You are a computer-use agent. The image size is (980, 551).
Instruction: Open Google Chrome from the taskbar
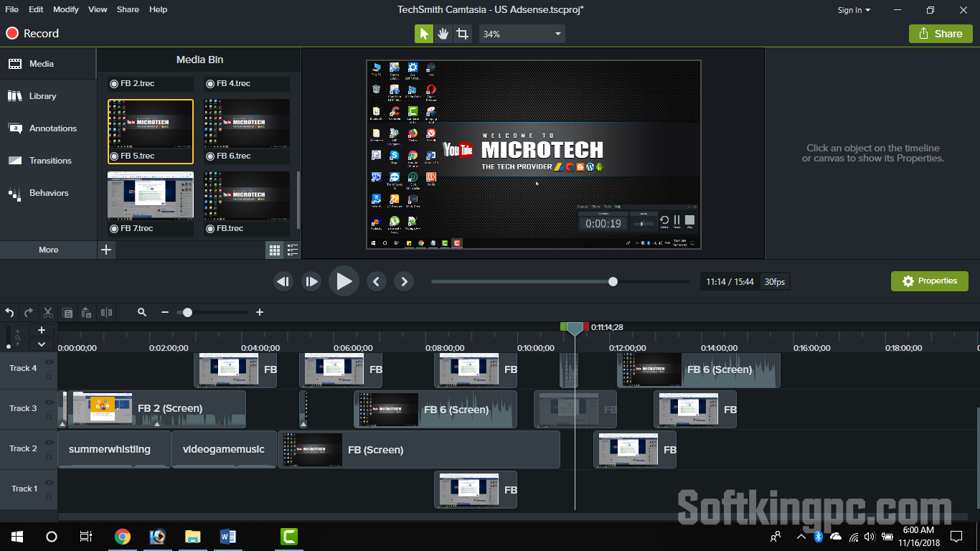tap(123, 537)
